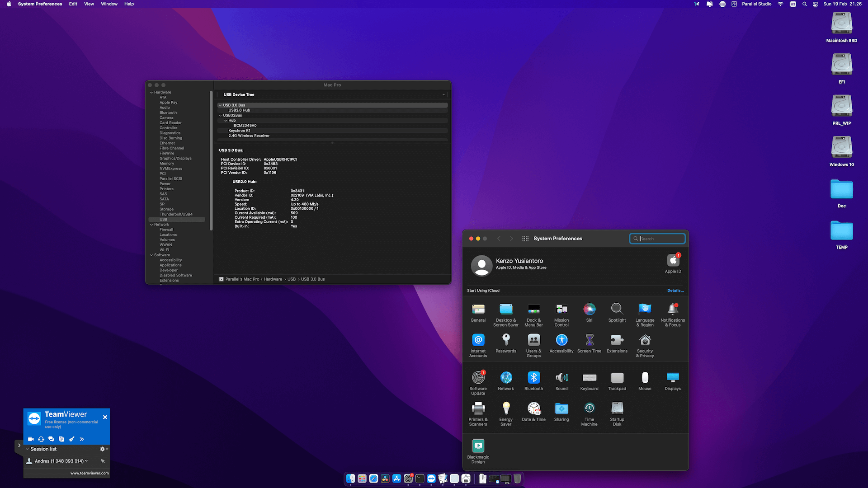Open TeamViewer whiteboard brush icon

pos(71,439)
